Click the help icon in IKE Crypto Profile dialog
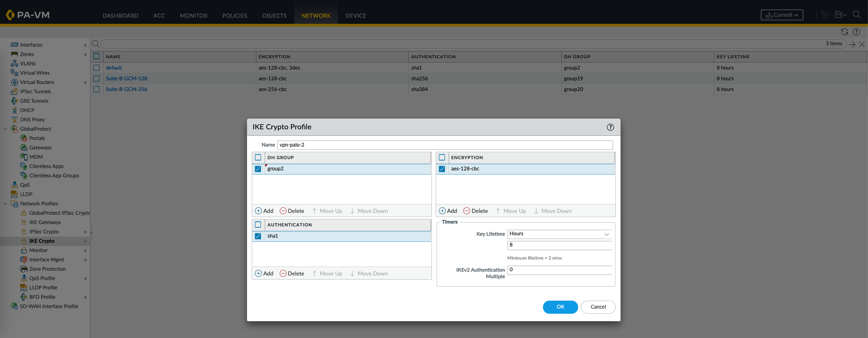 [x=610, y=127]
